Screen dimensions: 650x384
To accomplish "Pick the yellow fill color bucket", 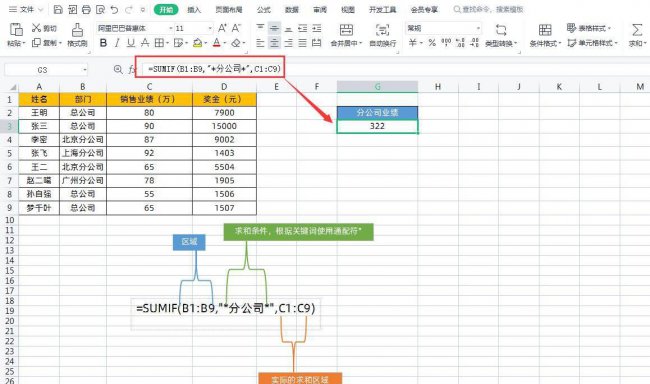I will tap(197, 43).
